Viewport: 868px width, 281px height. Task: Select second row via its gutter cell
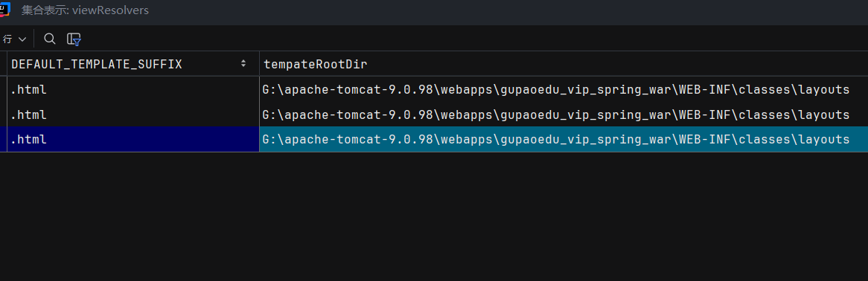point(3,114)
